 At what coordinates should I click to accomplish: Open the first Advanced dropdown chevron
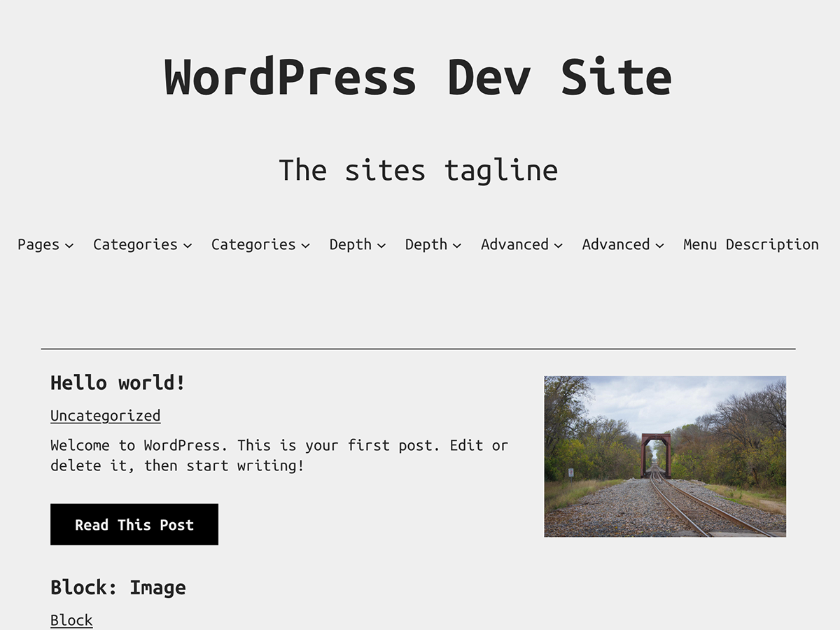pos(558,246)
